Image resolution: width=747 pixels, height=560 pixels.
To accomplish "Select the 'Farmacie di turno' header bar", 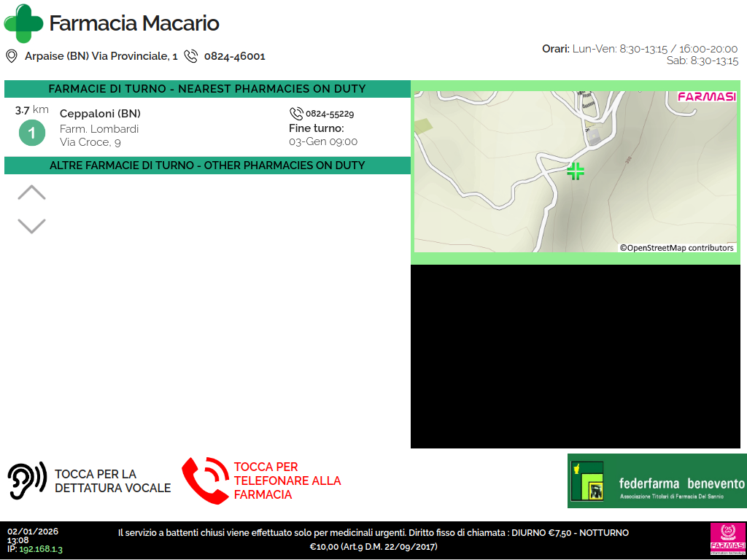I will [x=207, y=89].
